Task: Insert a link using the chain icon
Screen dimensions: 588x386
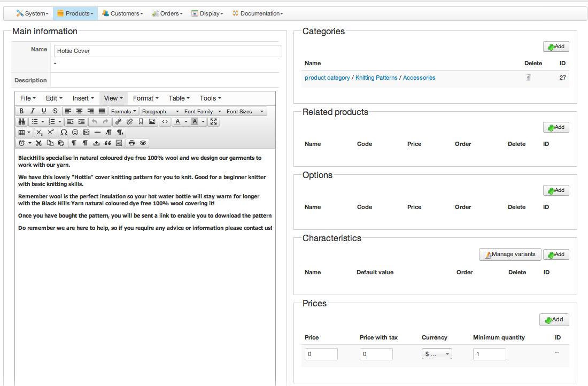Action: point(119,122)
